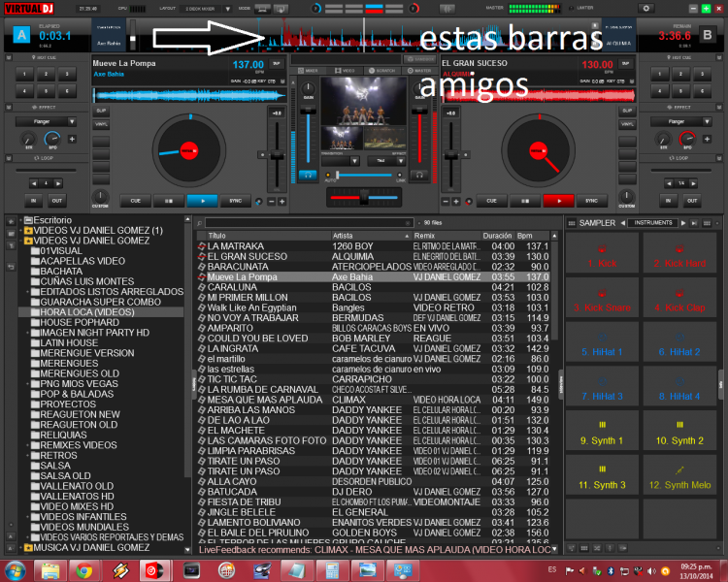Expand the MUSICA VJ DANIEL GOMEZ folder

[21, 548]
